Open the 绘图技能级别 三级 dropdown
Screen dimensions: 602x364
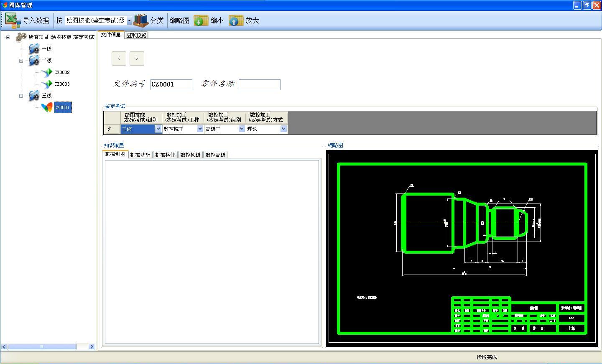158,129
